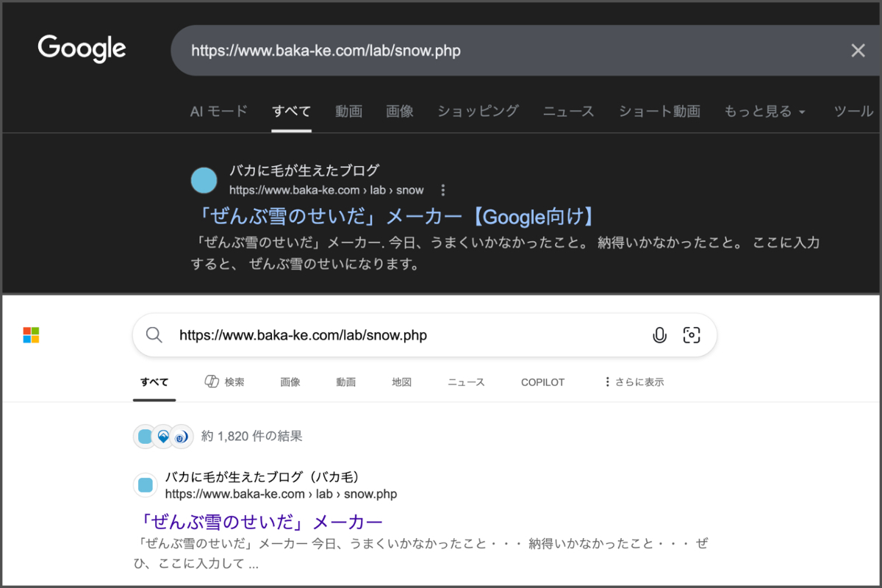Expand Bing's さらに表示 menu
Screen dimensions: 882x588
coord(633,382)
